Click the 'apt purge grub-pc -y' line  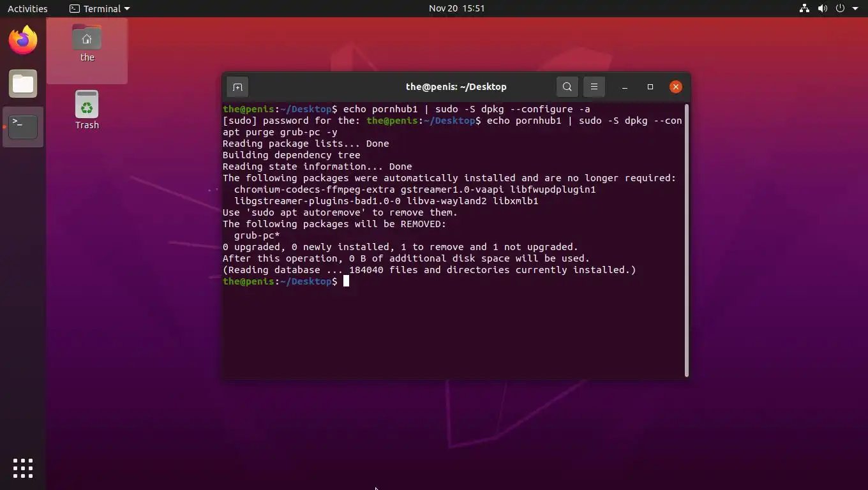click(x=280, y=132)
